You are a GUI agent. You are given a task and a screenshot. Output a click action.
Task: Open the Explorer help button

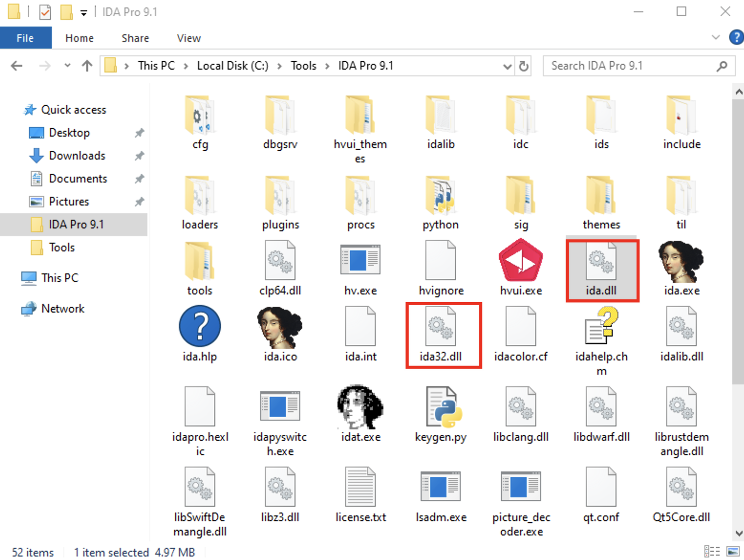pyautogui.click(x=737, y=38)
